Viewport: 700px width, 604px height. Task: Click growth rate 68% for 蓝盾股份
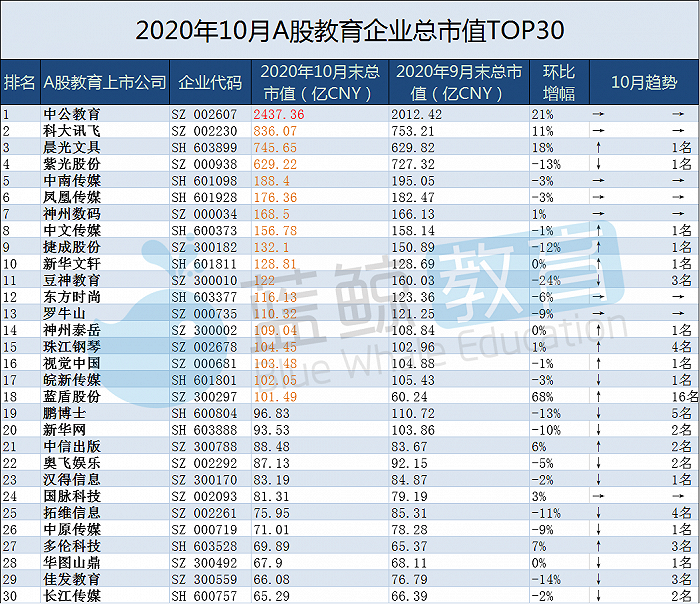(542, 397)
